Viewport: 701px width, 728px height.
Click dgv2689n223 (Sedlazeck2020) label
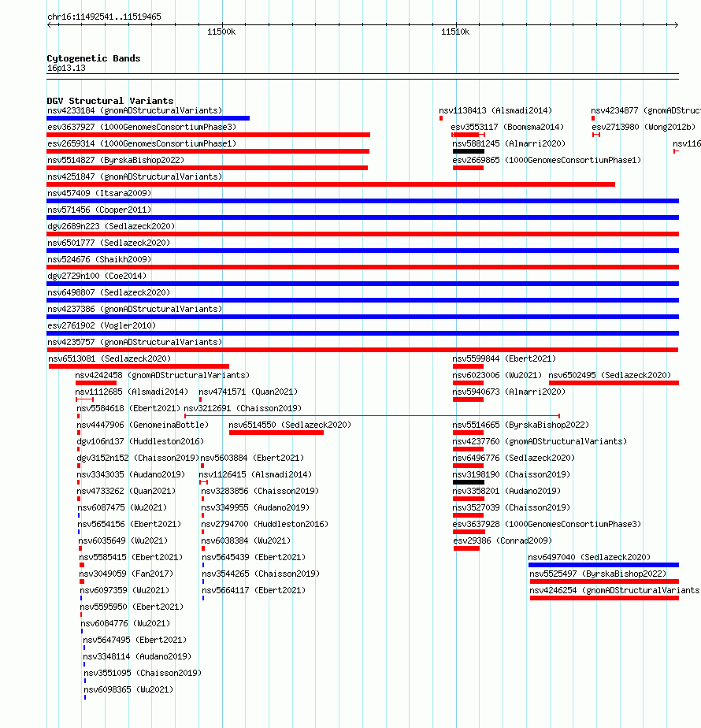pyautogui.click(x=111, y=227)
